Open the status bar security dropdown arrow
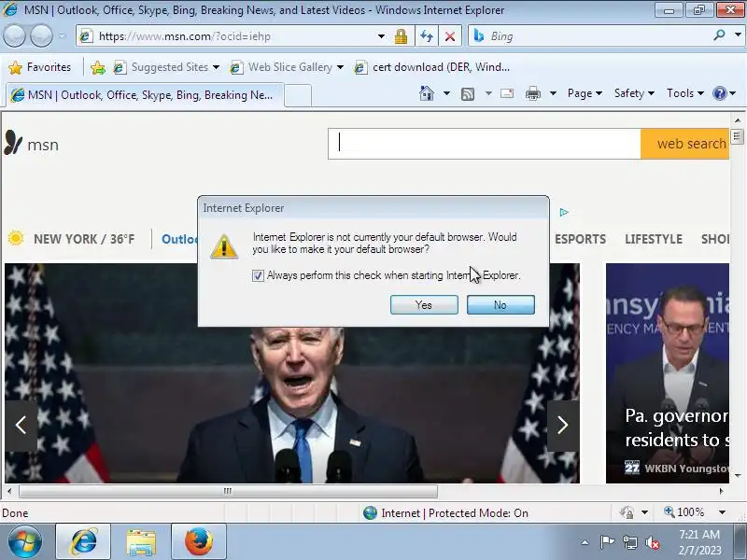 click(644, 512)
